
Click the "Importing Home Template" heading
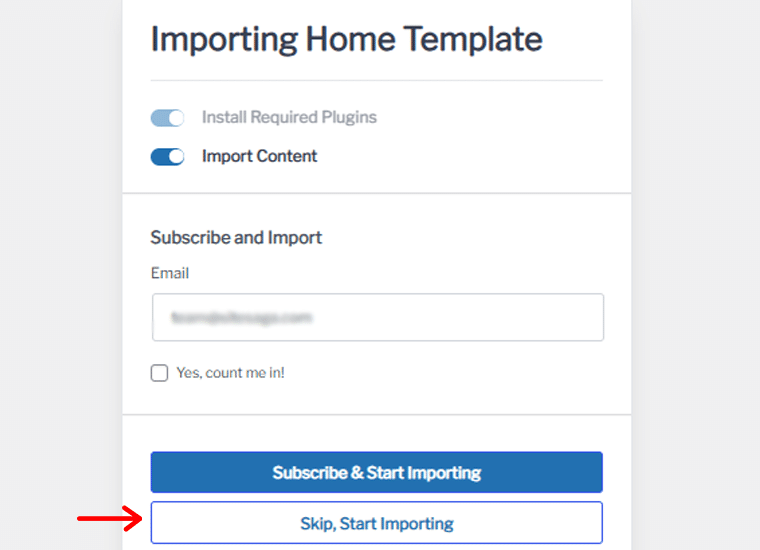(346, 39)
